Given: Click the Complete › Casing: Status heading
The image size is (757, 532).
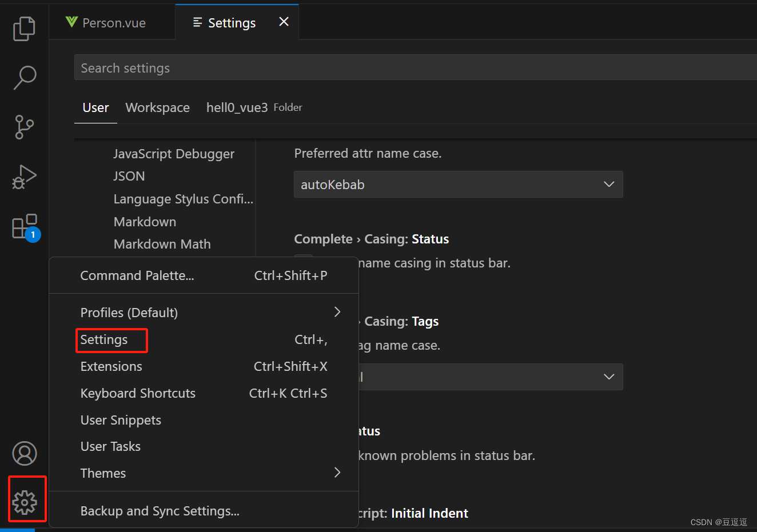Looking at the screenshot, I should pos(371,239).
